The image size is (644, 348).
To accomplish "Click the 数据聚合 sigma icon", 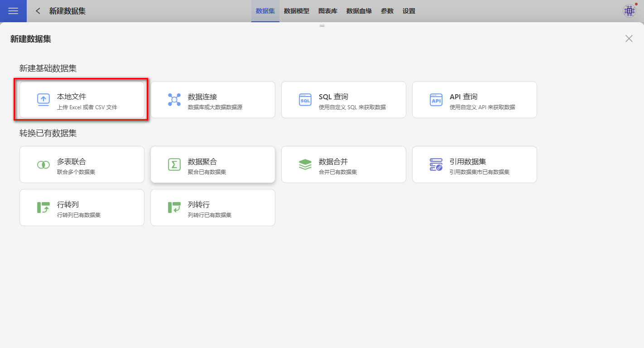I will [174, 164].
